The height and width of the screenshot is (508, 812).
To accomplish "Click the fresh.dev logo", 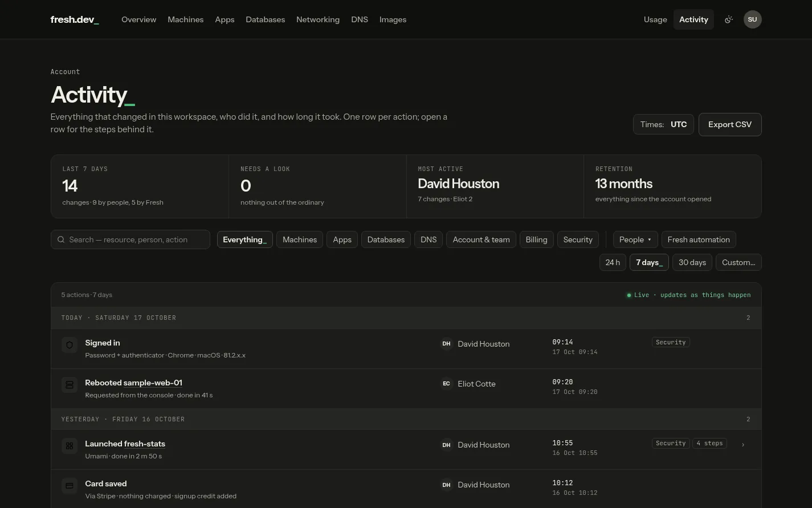I will tap(75, 19).
